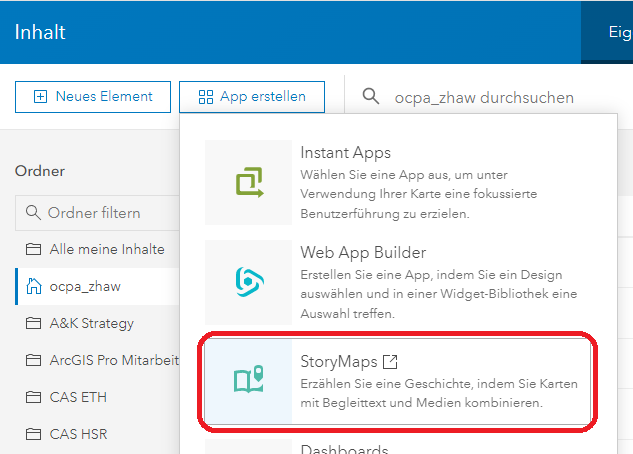Screen dimensions: 633x454
Task: Focus the Ordner filtern input
Action: click(100, 213)
